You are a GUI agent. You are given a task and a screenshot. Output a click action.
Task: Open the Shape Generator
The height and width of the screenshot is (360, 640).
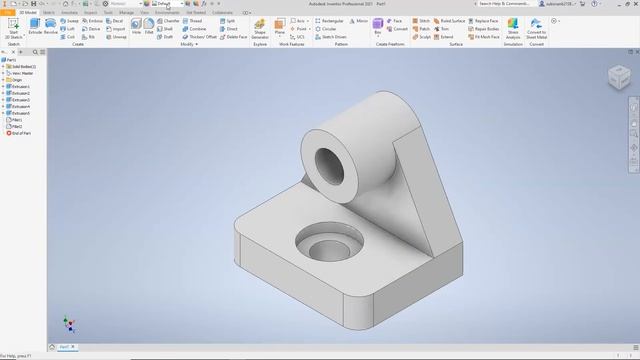click(x=260, y=29)
